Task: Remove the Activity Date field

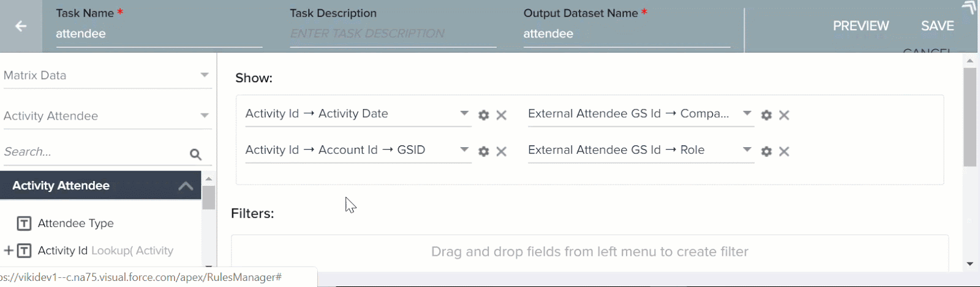Action: click(502, 115)
